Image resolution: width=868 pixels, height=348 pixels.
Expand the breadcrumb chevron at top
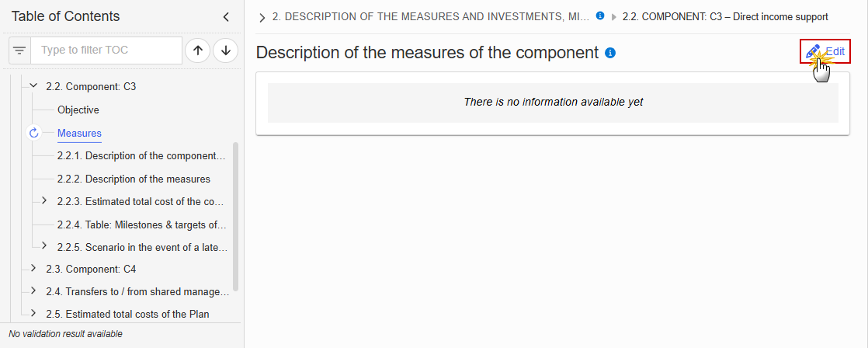tap(262, 18)
